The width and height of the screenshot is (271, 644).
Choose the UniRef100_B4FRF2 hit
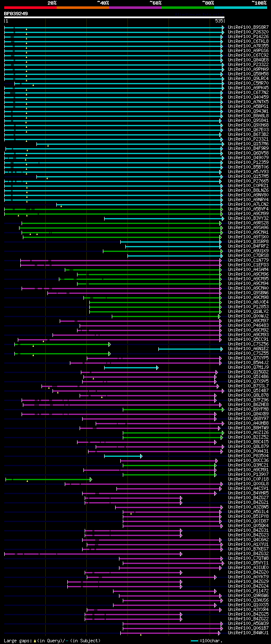(x=248, y=246)
